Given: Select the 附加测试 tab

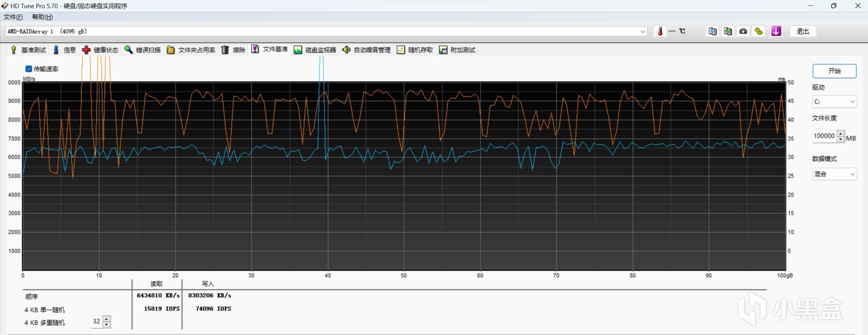Looking at the screenshot, I should [x=457, y=50].
